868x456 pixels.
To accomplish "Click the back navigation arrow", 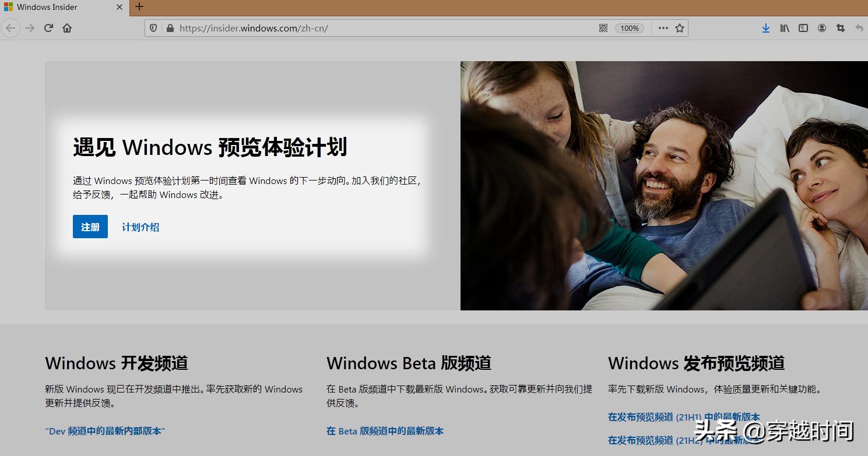I will click(x=10, y=27).
